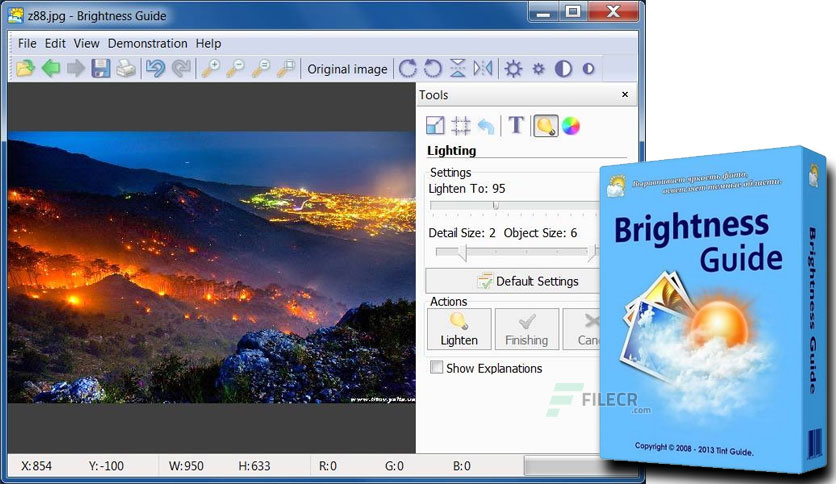Open the Demonstration menu
This screenshot has height=484, width=836.
click(148, 43)
